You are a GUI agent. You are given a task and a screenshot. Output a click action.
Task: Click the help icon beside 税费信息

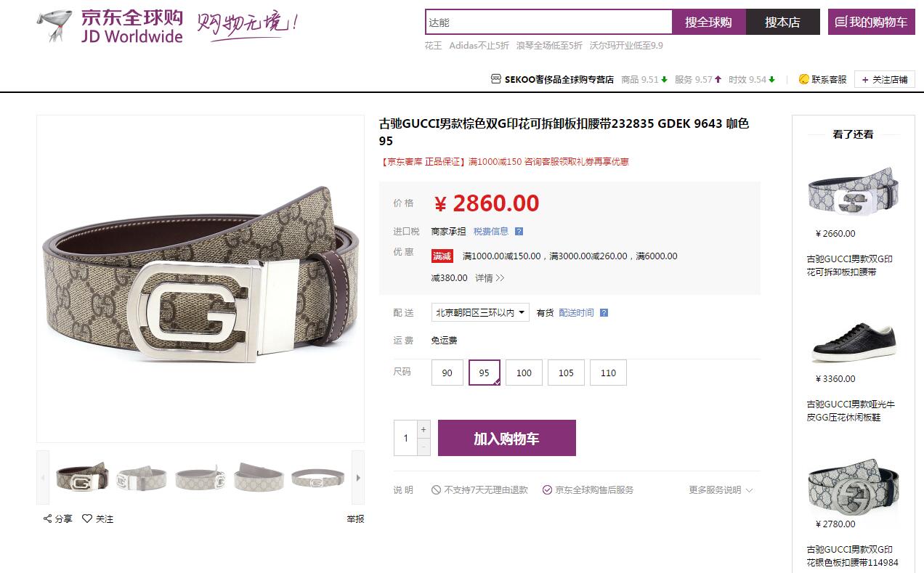pyautogui.click(x=519, y=232)
